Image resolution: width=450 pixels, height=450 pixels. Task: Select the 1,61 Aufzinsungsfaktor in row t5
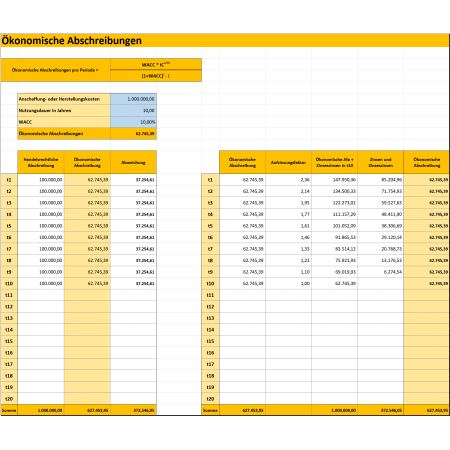(289, 226)
